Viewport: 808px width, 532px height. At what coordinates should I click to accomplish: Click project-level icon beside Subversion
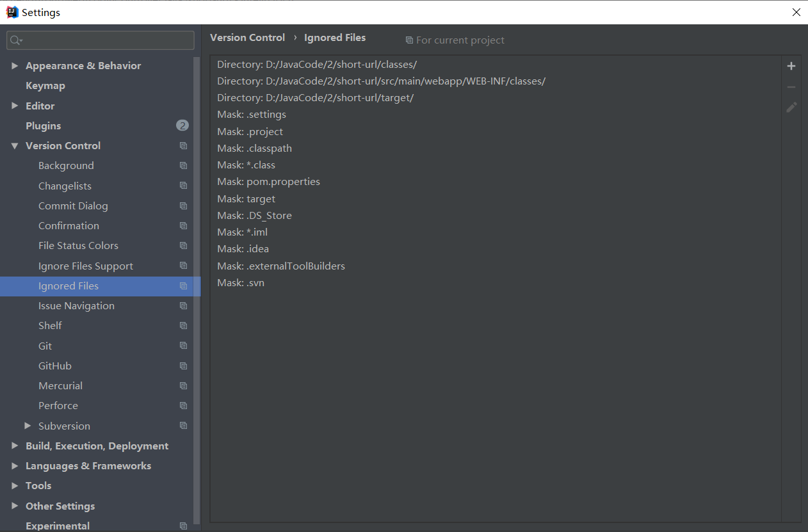[x=183, y=426]
